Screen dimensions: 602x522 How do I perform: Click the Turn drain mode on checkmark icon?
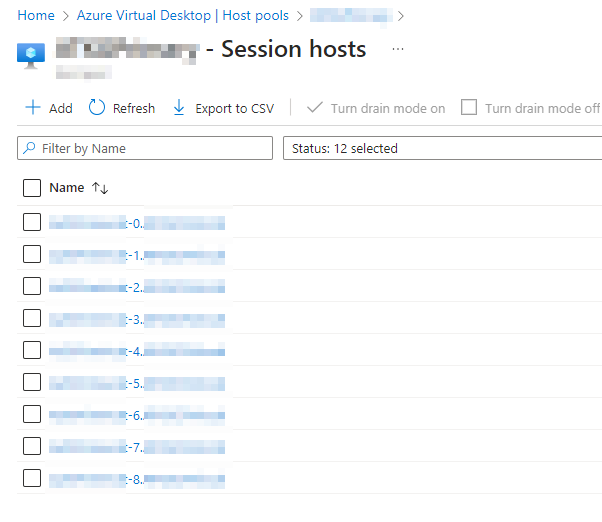(x=315, y=108)
